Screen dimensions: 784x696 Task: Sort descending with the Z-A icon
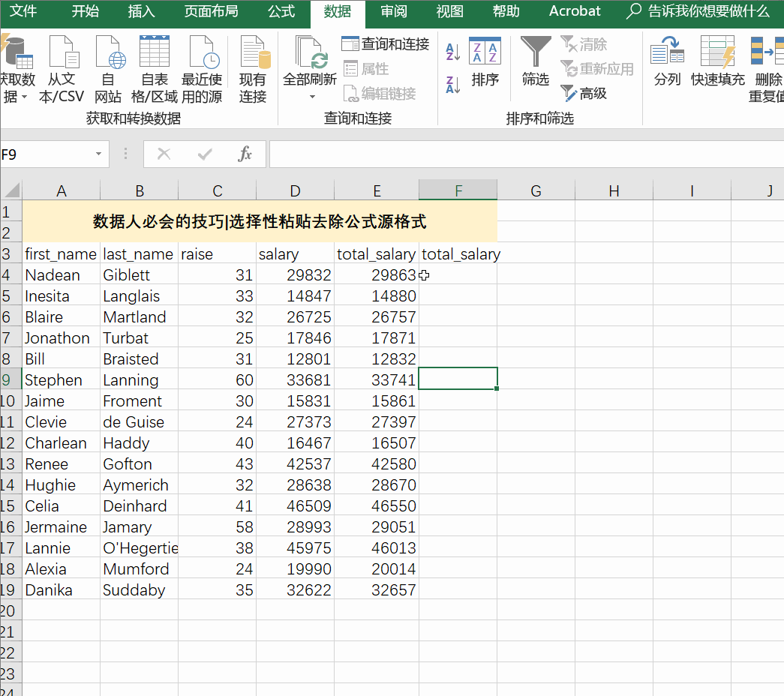pos(453,85)
